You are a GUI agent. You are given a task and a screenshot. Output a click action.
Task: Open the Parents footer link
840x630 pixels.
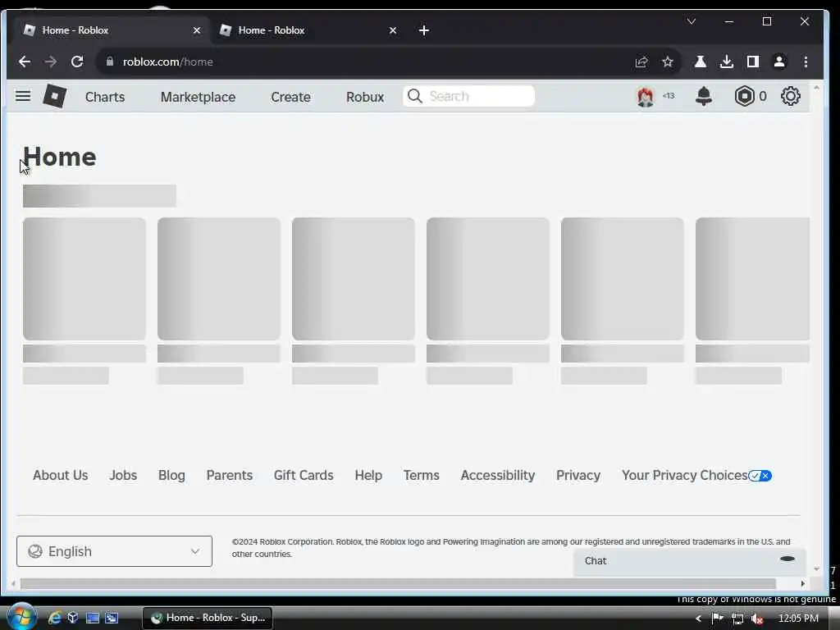[x=230, y=475]
